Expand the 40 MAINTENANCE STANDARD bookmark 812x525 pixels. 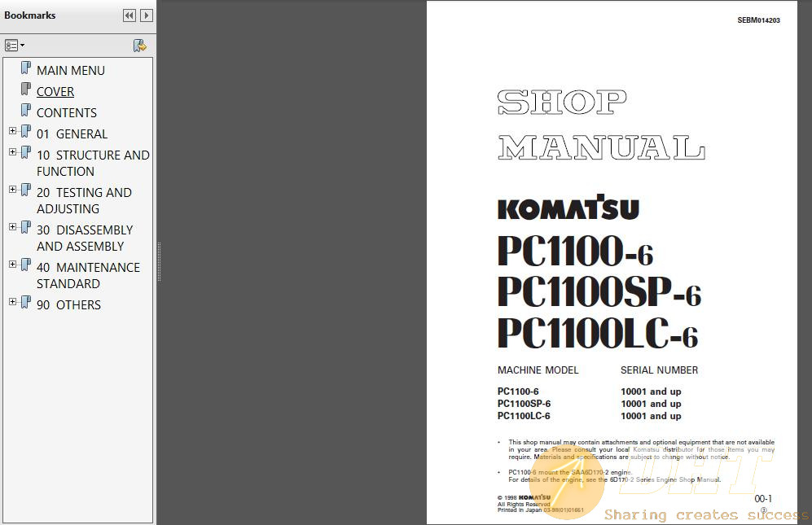click(12, 265)
